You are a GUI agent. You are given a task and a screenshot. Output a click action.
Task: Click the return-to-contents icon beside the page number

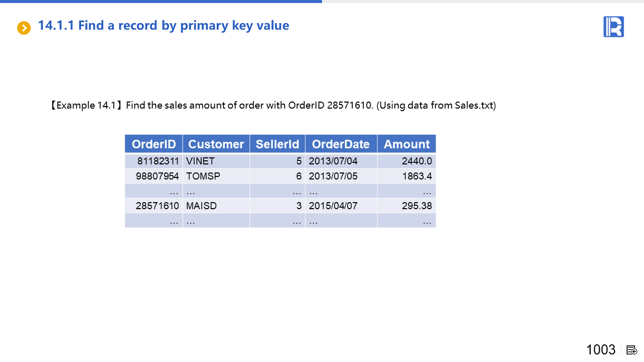point(632,350)
